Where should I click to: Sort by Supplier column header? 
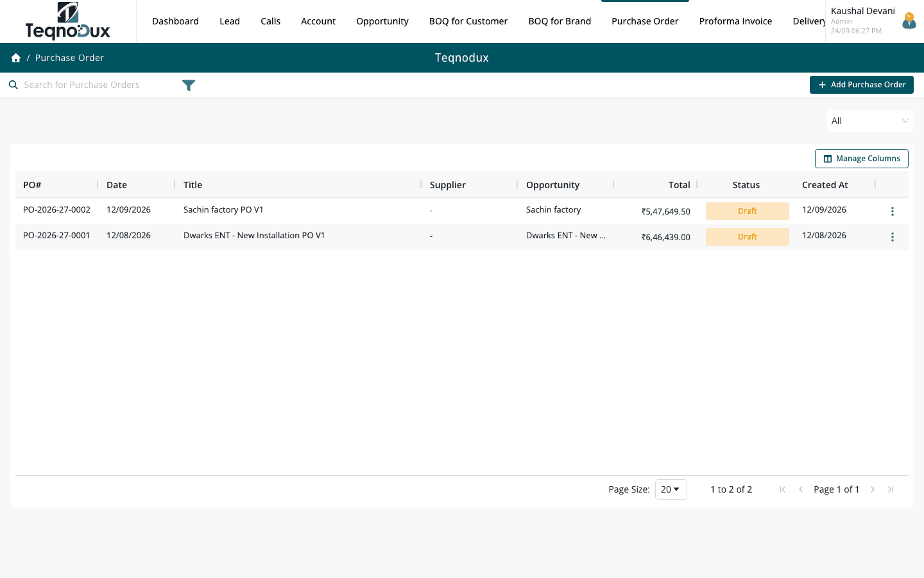tap(448, 185)
